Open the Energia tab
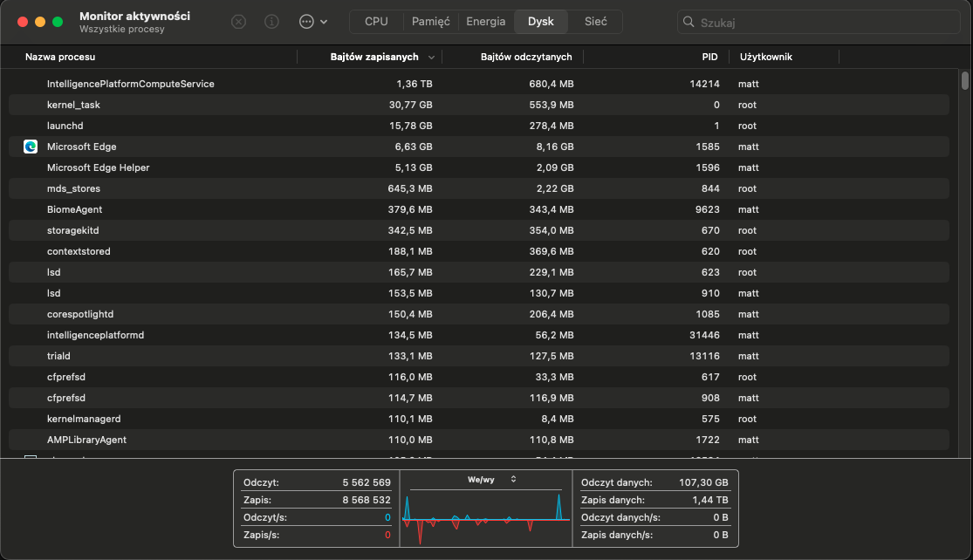973x560 pixels. [486, 22]
